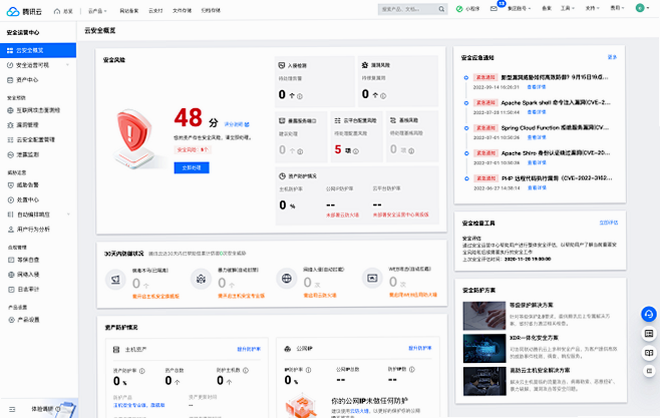The width and height of the screenshot is (660, 418).
Task: Open 文件存储 in the top navigation
Action: pos(182,11)
